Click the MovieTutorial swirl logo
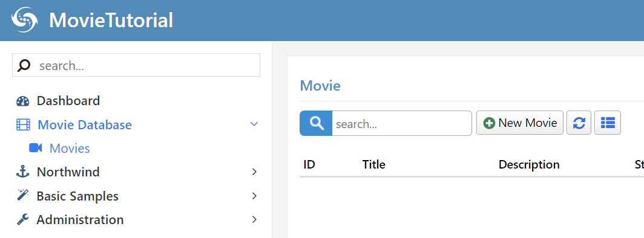This screenshot has width=644, height=238. [x=24, y=20]
